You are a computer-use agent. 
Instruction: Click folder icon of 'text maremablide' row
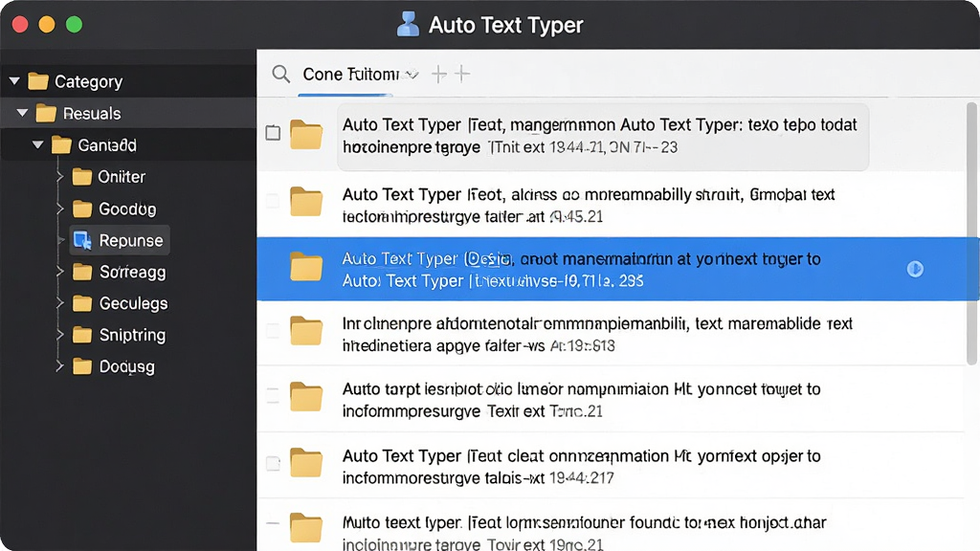306,330
